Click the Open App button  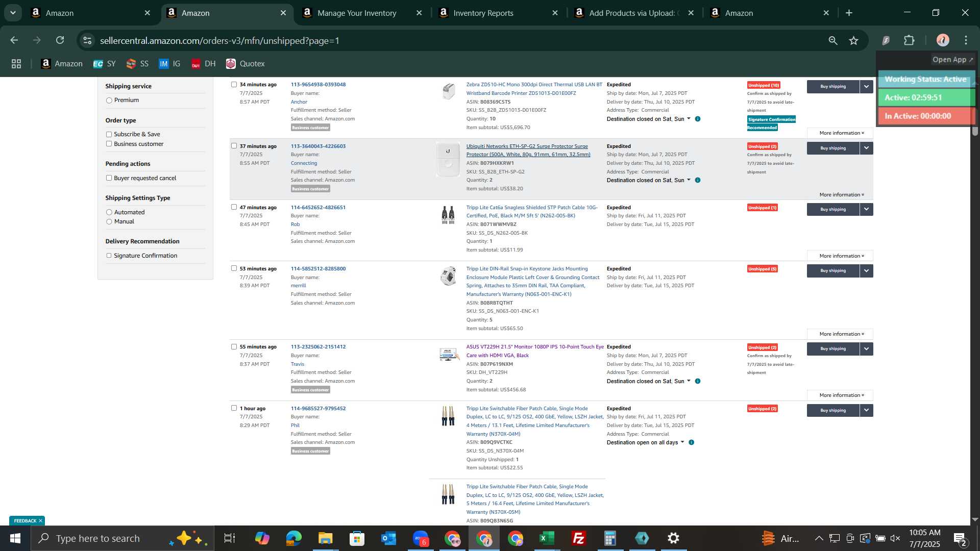coord(952,60)
